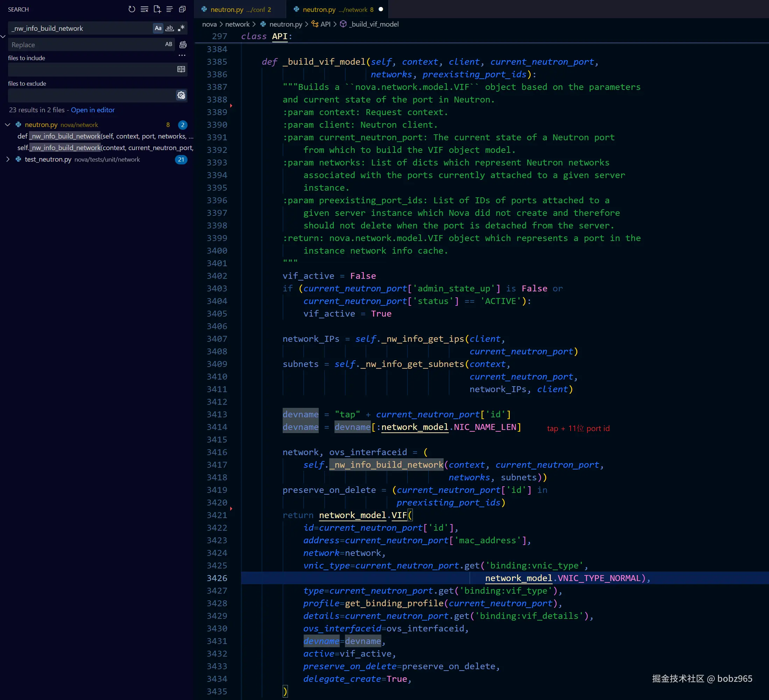Image resolution: width=769 pixels, height=700 pixels.
Task: Focus the files to exclude field
Action: point(92,96)
